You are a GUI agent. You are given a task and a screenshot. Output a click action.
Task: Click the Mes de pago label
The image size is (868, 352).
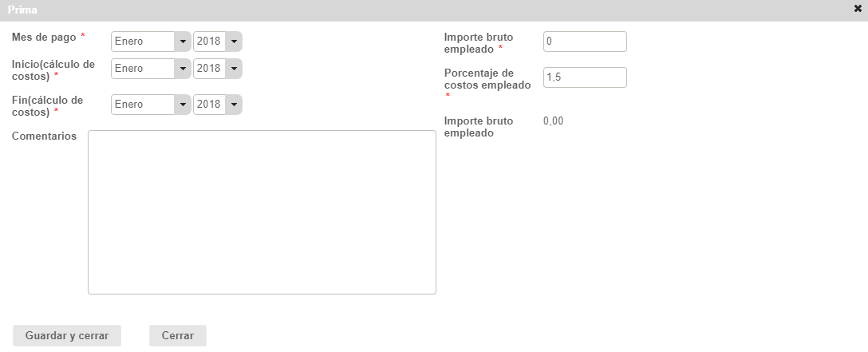[44, 38]
